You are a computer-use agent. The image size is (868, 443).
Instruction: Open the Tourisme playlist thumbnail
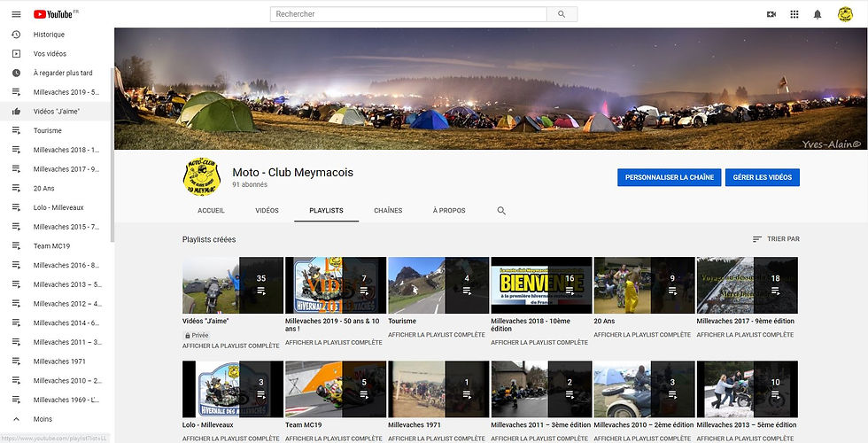click(x=438, y=285)
